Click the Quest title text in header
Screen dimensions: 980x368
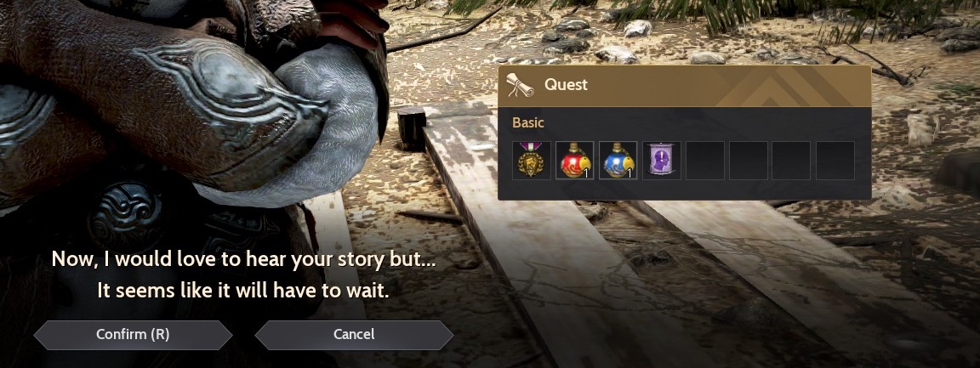(x=566, y=85)
